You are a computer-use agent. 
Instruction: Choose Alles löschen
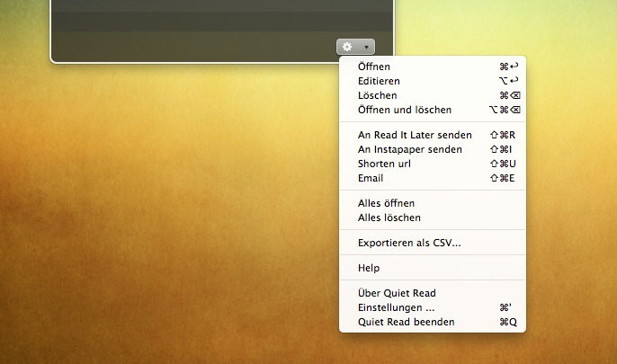(433, 218)
